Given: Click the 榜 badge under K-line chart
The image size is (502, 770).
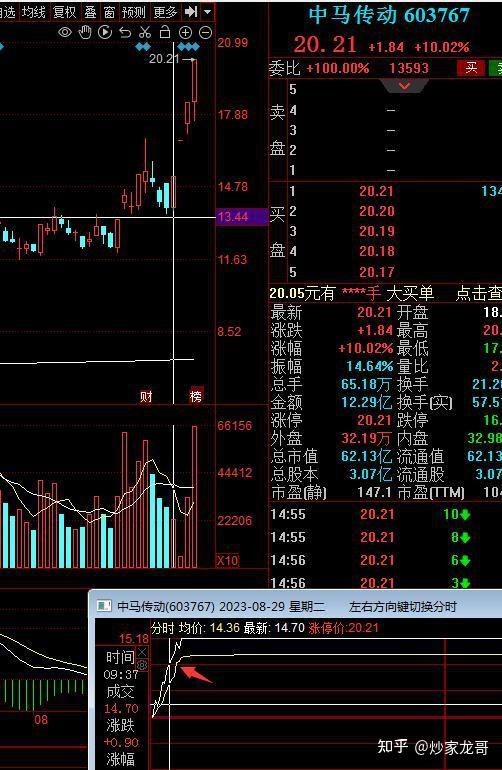Looking at the screenshot, I should point(195,396).
